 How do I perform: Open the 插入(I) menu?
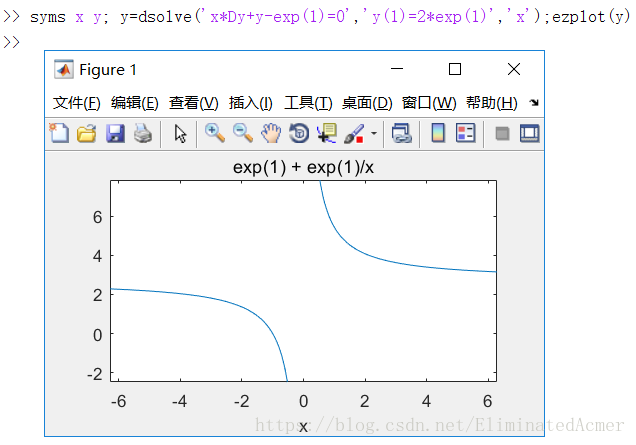(251, 103)
